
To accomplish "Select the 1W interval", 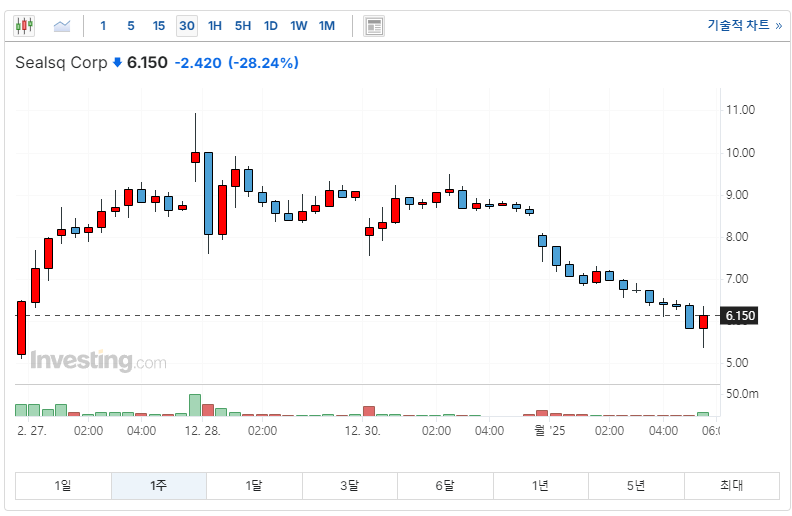I will point(299,26).
